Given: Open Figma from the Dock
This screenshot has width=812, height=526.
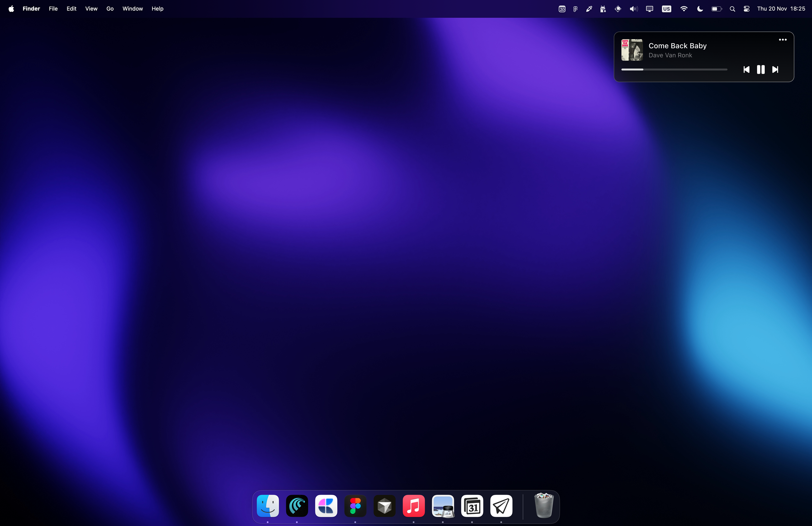Looking at the screenshot, I should point(355,506).
